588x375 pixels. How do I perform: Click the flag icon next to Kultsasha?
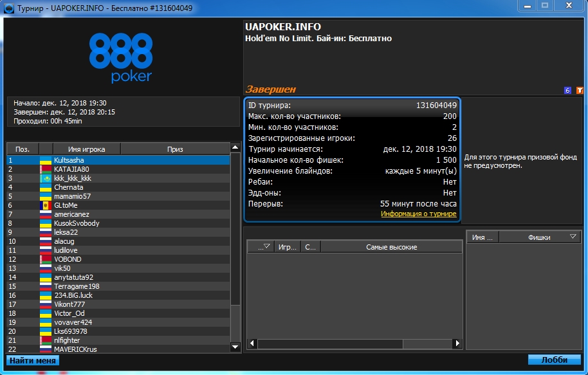point(46,160)
